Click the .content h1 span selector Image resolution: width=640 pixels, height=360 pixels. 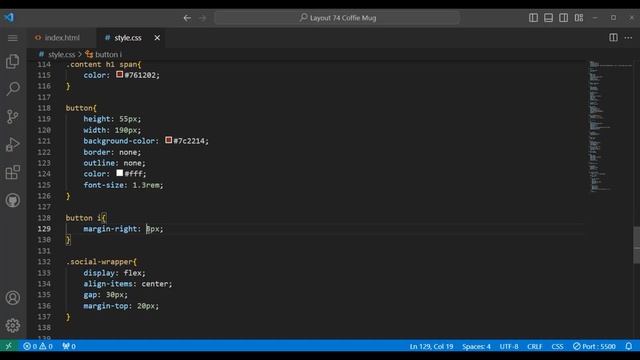pos(101,64)
